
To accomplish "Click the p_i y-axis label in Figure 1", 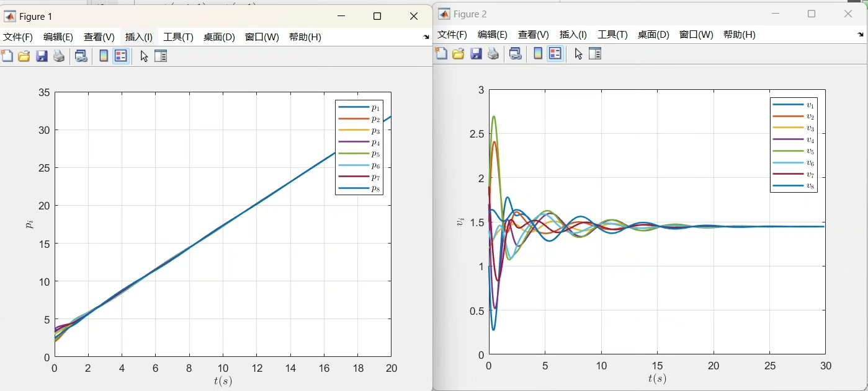I will click(29, 224).
